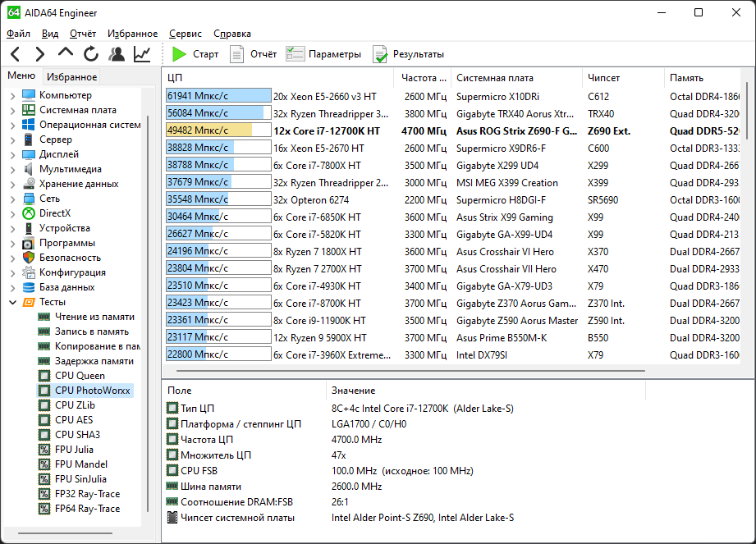Viewport: 756px width, 544px height.
Task: Open the Файл menu
Action: [18, 34]
